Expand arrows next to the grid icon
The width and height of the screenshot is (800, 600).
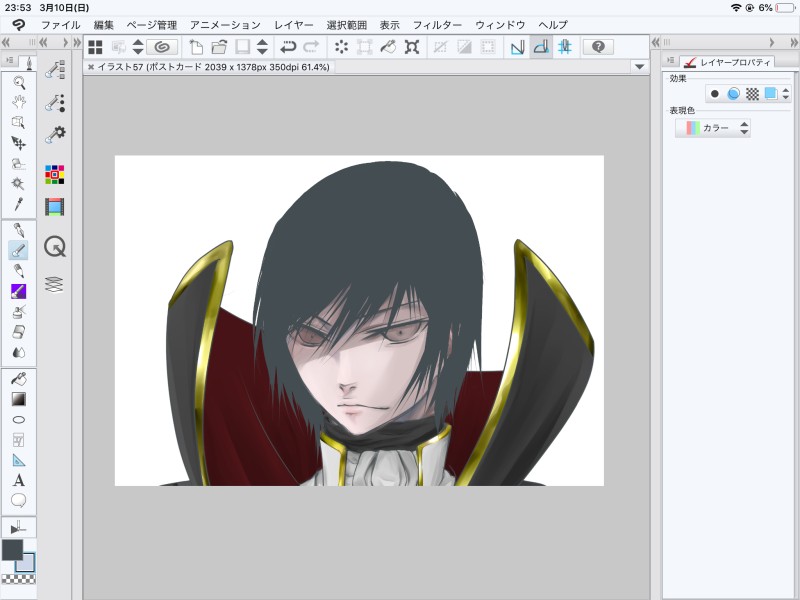138,47
